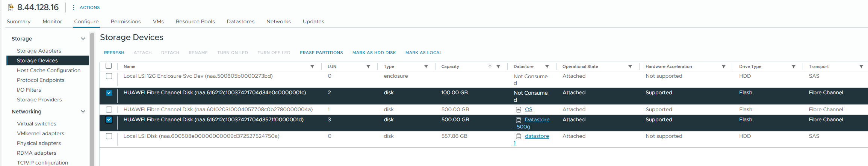Screen dimensions: 868x166
Task: Select the Configure tab
Action: coord(86,21)
